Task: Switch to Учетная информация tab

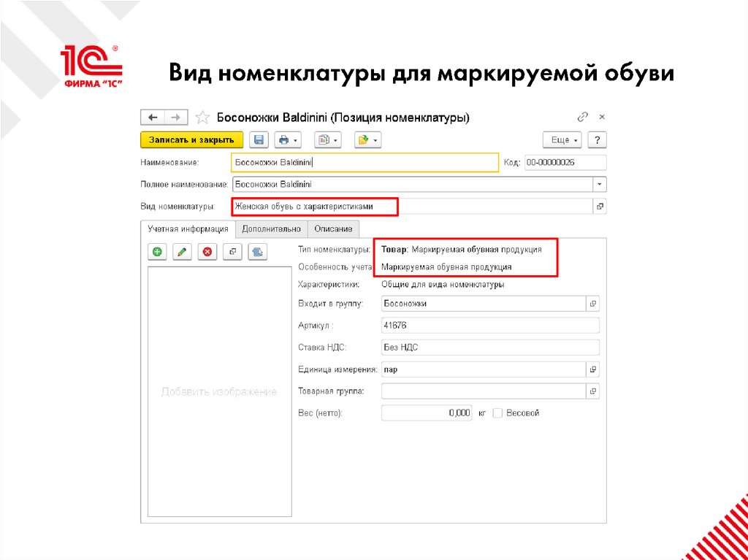Action: coord(188,229)
